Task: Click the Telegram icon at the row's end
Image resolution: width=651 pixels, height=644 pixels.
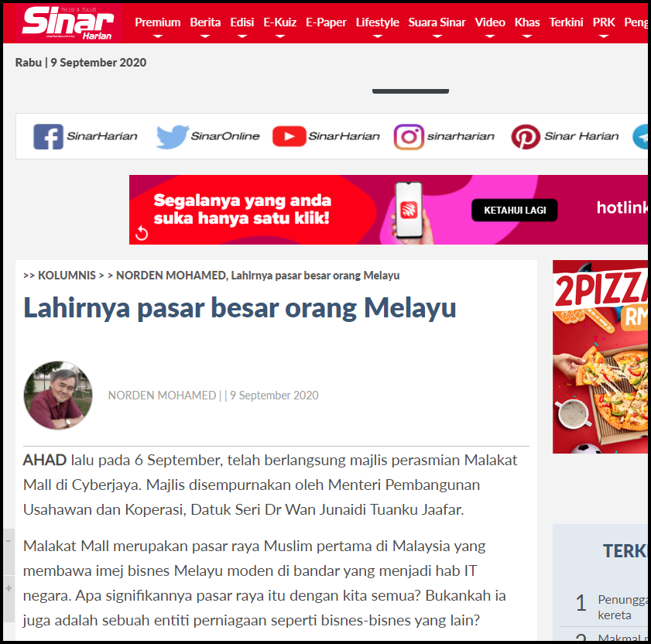Action: pos(641,137)
